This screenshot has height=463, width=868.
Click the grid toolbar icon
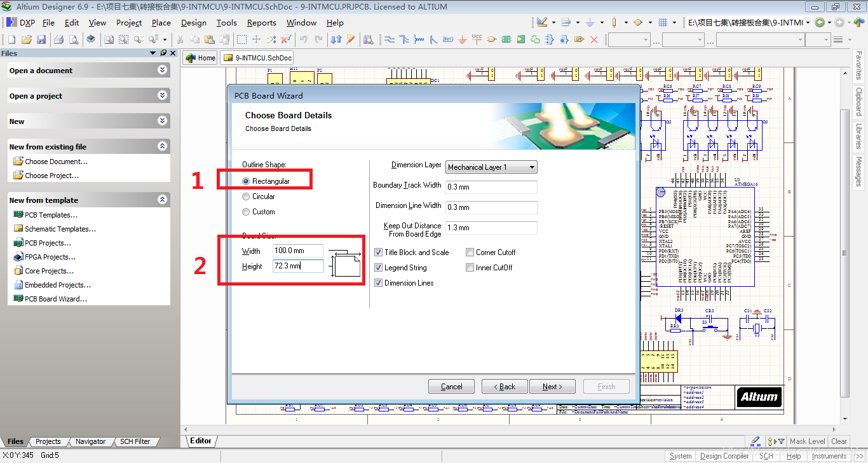click(663, 22)
